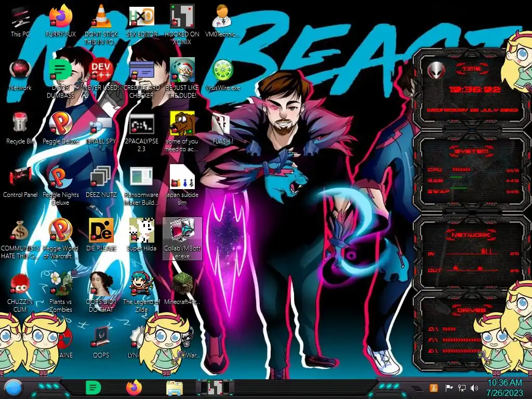Select the Peggle World of Warcraft shortcut
532x399 pixels.
click(x=60, y=239)
